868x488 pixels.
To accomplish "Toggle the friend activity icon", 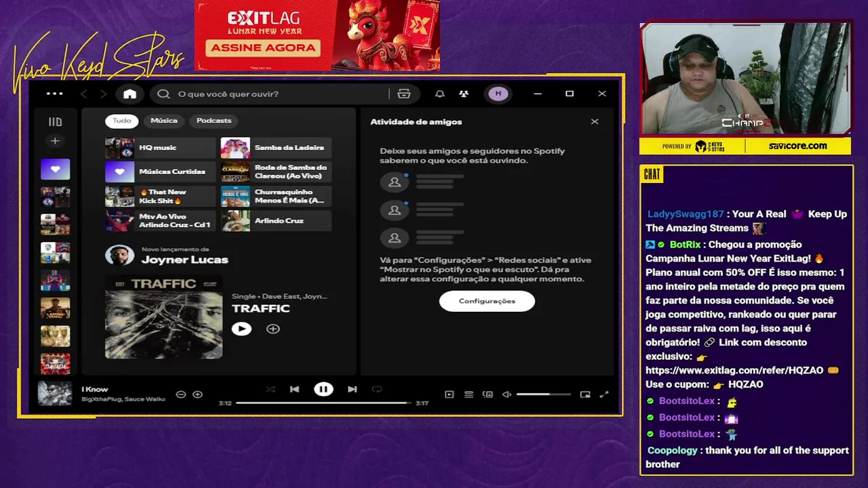I will pos(464,94).
